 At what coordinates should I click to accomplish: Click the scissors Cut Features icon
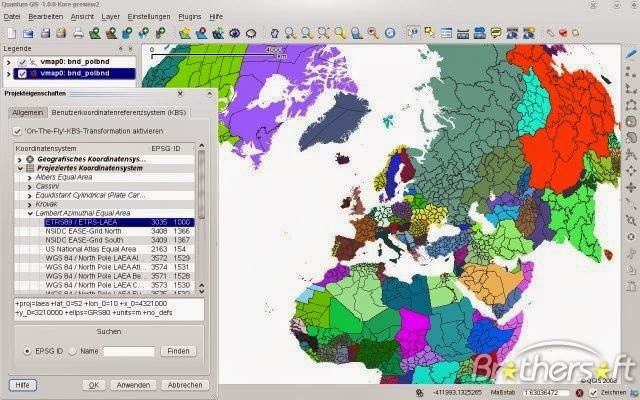pos(631,255)
